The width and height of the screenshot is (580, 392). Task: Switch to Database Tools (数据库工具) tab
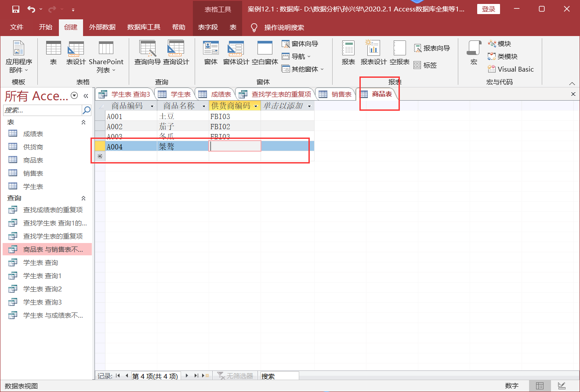click(144, 27)
